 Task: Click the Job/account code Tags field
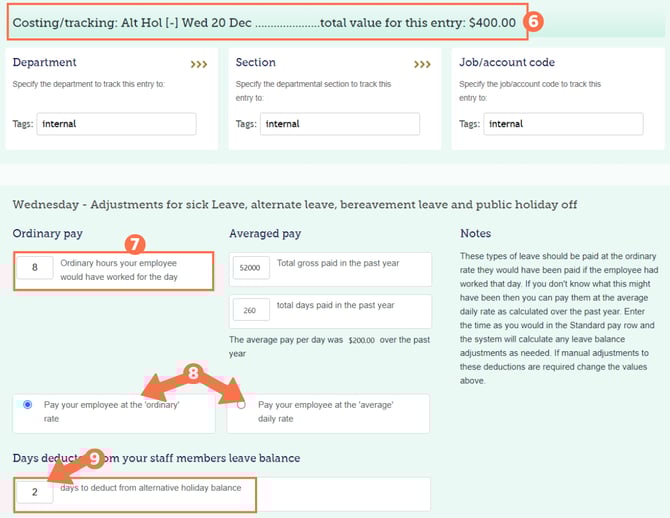click(x=563, y=124)
